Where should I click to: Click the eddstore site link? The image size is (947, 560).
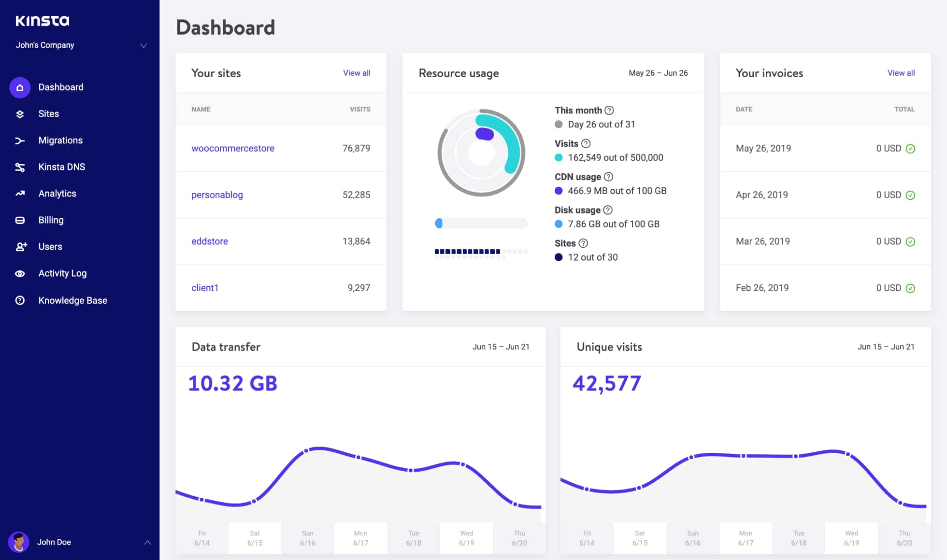pos(209,241)
